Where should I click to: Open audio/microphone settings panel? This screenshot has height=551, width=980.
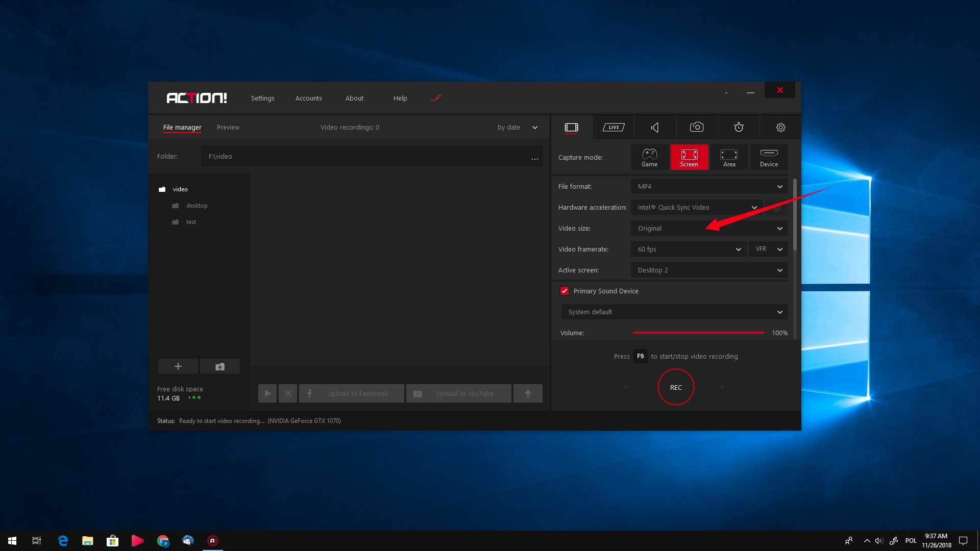coord(654,127)
